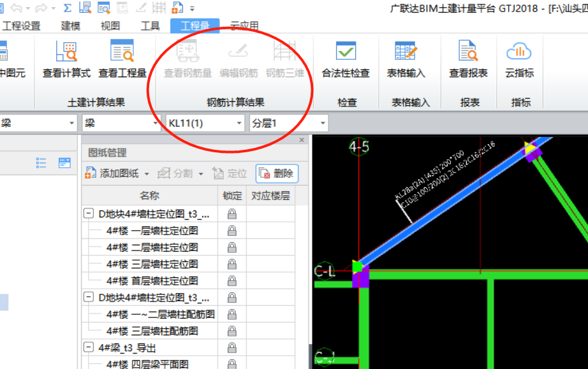Toggle lock for 4#楼 四层梁平面图
This screenshot has height=369, width=588.
tap(232, 364)
